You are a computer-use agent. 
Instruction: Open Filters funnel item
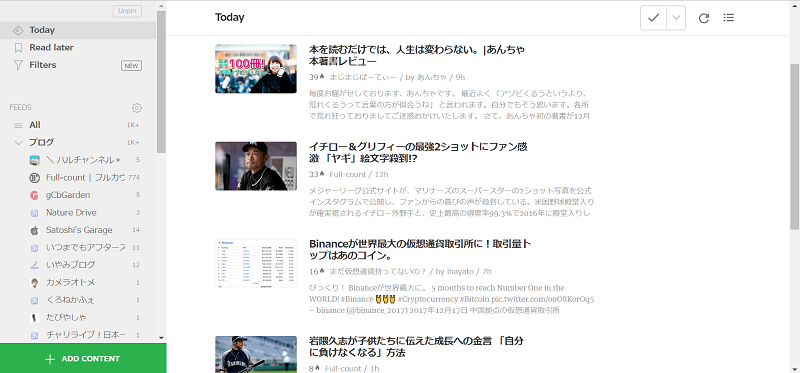click(x=78, y=65)
